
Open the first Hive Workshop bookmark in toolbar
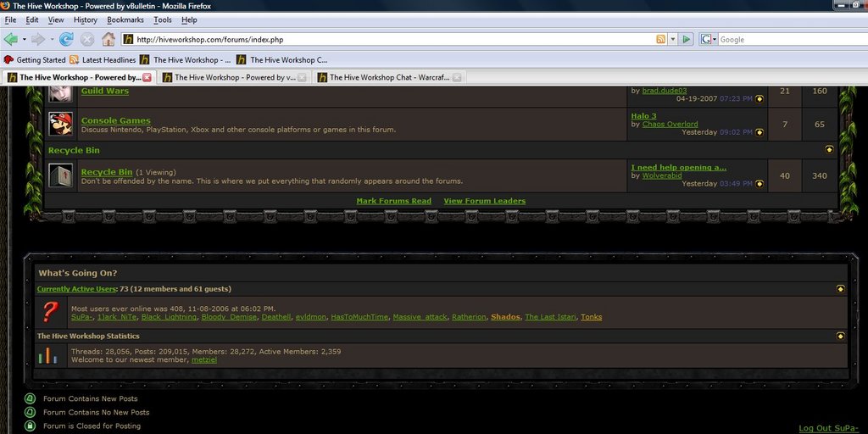(186, 60)
